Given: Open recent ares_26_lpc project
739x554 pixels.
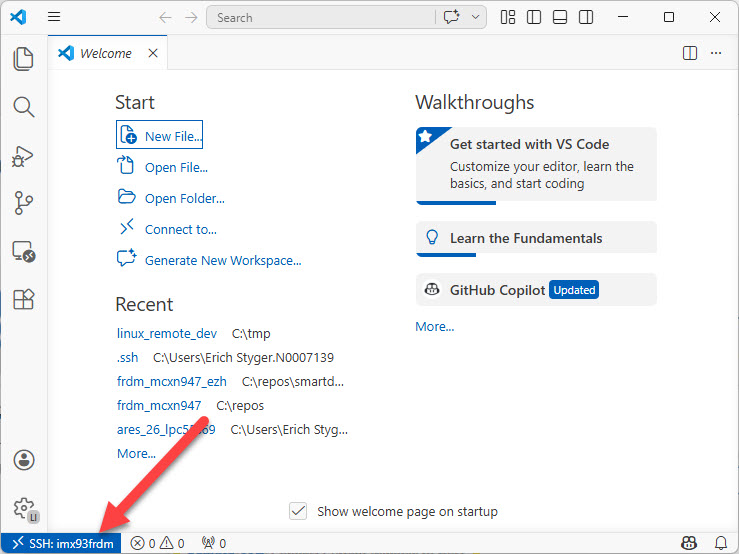Looking at the screenshot, I should [x=166, y=430].
